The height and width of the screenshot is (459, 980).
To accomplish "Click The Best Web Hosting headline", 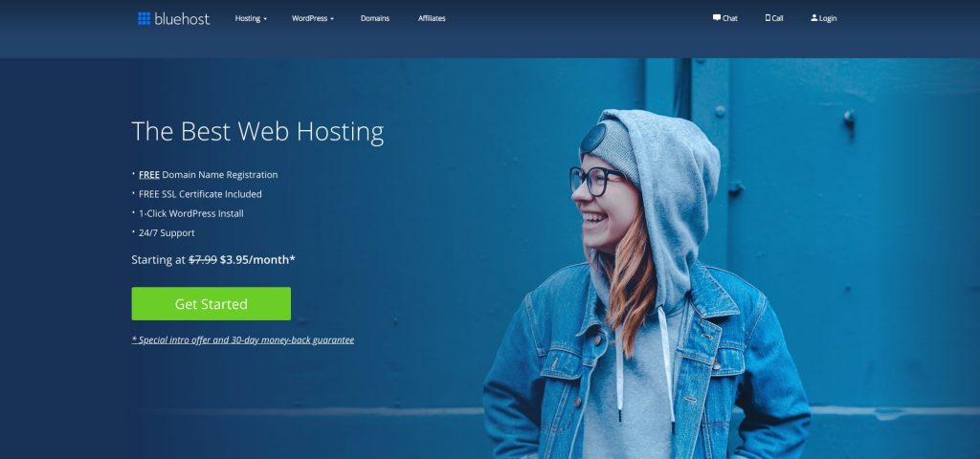I will [257, 131].
